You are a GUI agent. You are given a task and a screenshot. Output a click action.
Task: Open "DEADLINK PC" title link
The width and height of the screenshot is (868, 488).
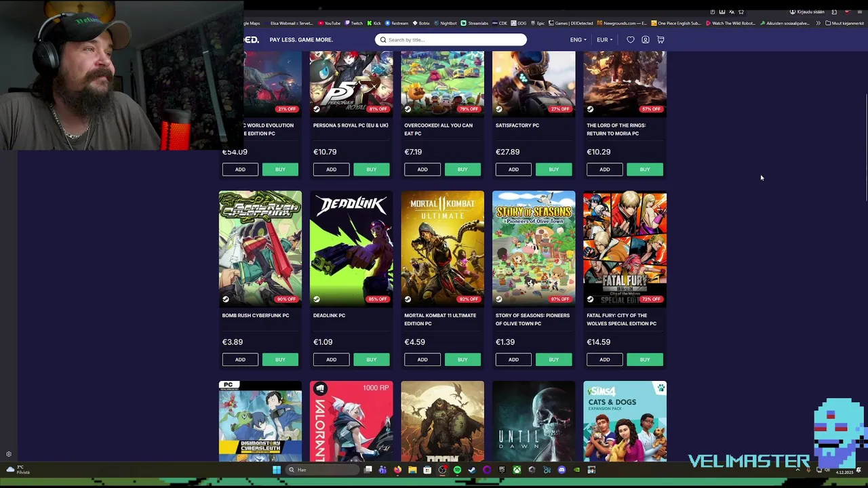[x=330, y=315]
